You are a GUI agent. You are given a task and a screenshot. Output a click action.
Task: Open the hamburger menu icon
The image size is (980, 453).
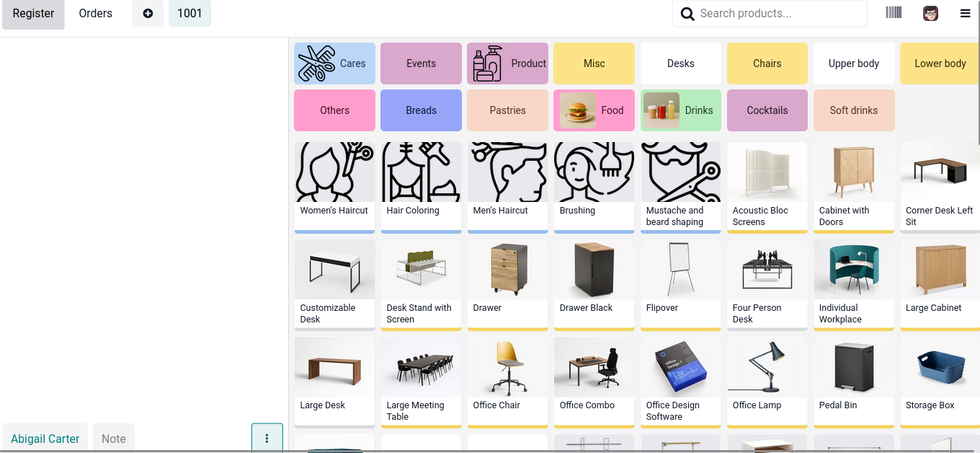[965, 13]
